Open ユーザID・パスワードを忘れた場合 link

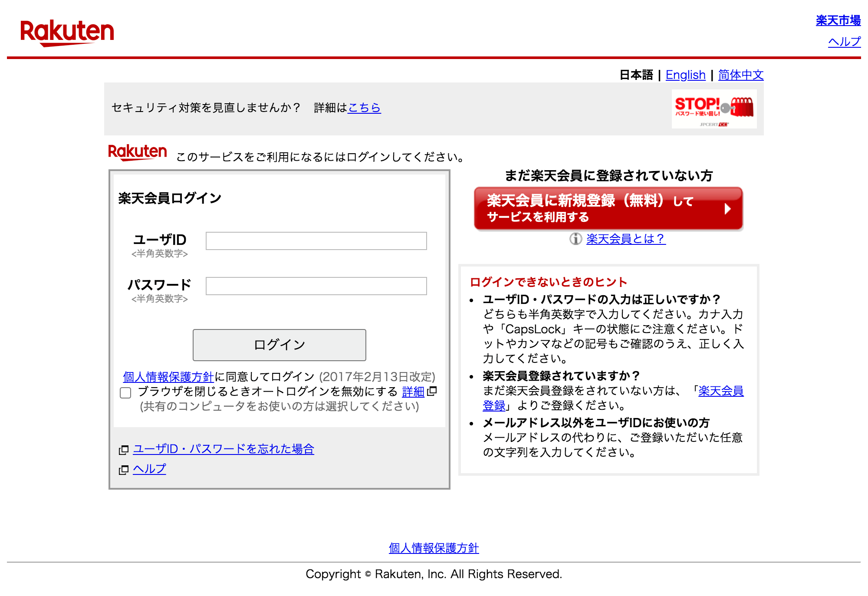point(224,449)
